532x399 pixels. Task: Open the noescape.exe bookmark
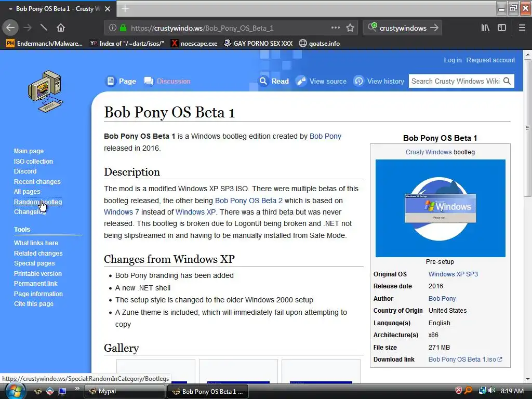point(194,44)
